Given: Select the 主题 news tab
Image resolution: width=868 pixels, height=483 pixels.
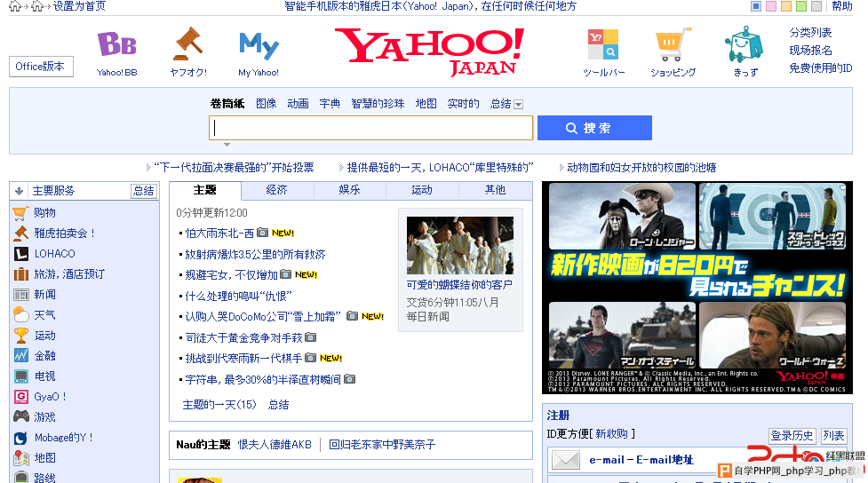Looking at the screenshot, I should pos(205,190).
